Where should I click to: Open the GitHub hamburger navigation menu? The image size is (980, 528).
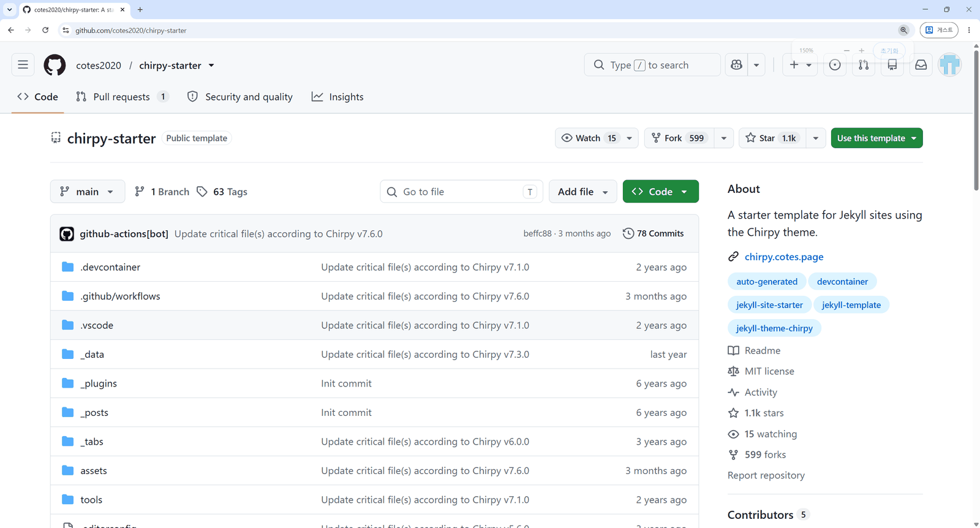23,65
